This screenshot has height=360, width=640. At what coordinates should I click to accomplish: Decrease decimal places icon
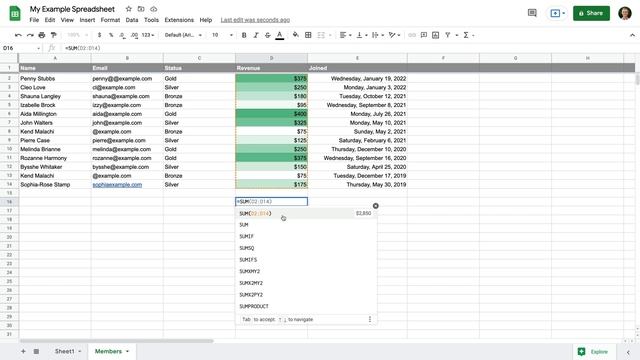122,35
